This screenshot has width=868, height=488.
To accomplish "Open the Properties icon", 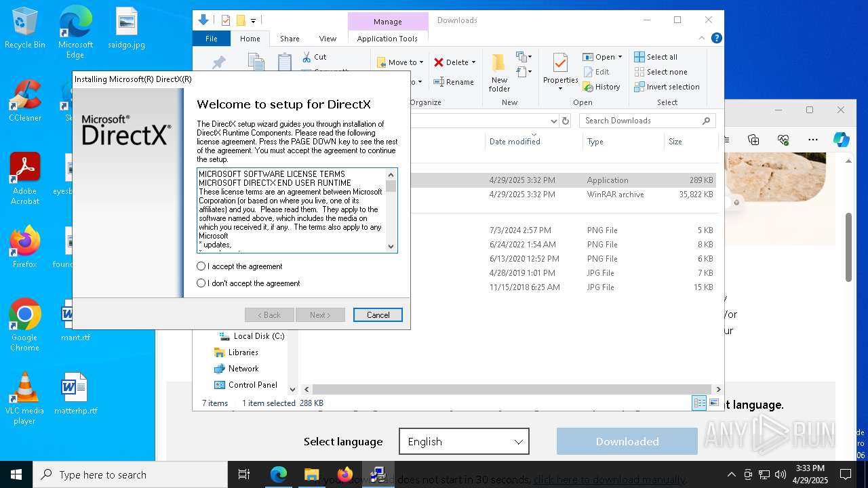I will [560, 62].
